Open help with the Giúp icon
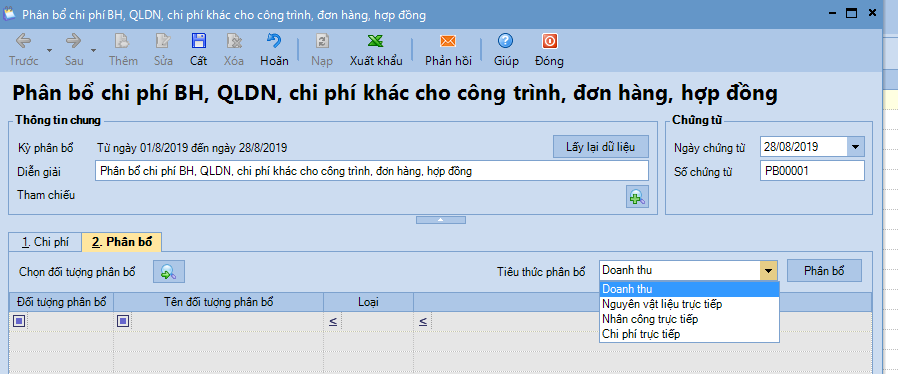Image resolution: width=898 pixels, height=374 pixels. point(506,41)
